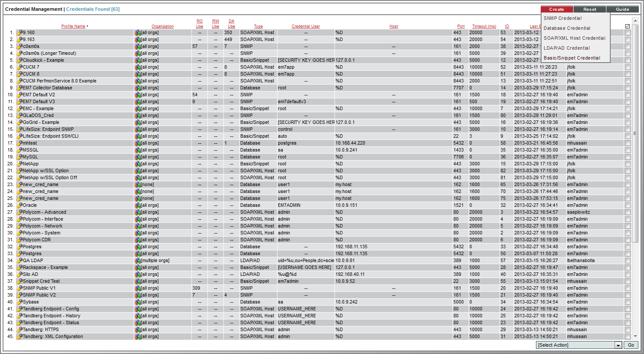Open the Create credential menu
Image resolution: width=644 pixels, height=354 pixels.
click(557, 9)
